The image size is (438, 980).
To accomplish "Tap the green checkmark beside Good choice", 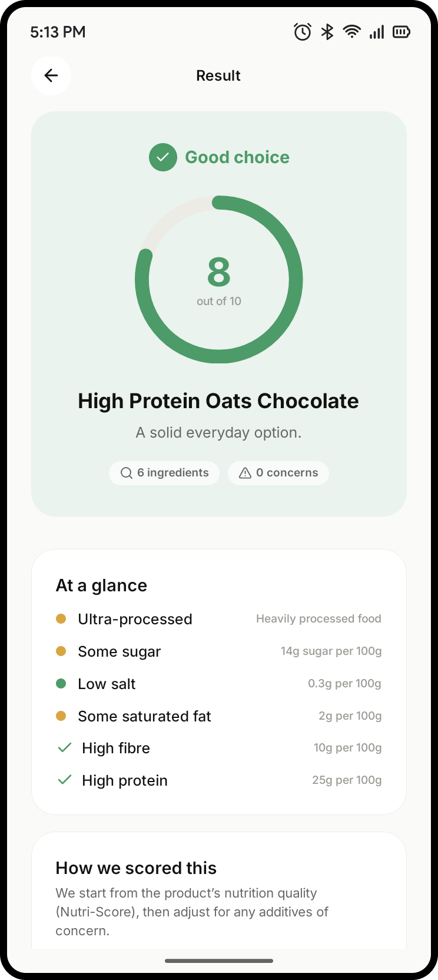I will tap(163, 157).
